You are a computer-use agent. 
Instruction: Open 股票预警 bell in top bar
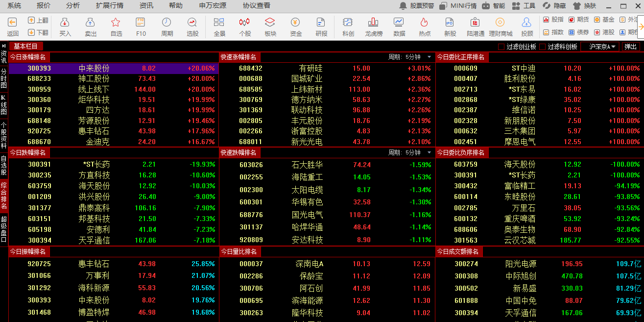click(416, 6)
